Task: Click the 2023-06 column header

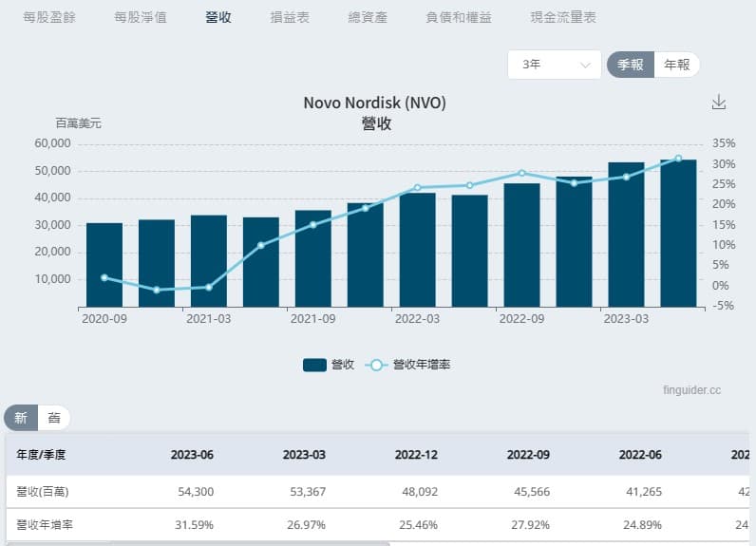Action: [192, 455]
